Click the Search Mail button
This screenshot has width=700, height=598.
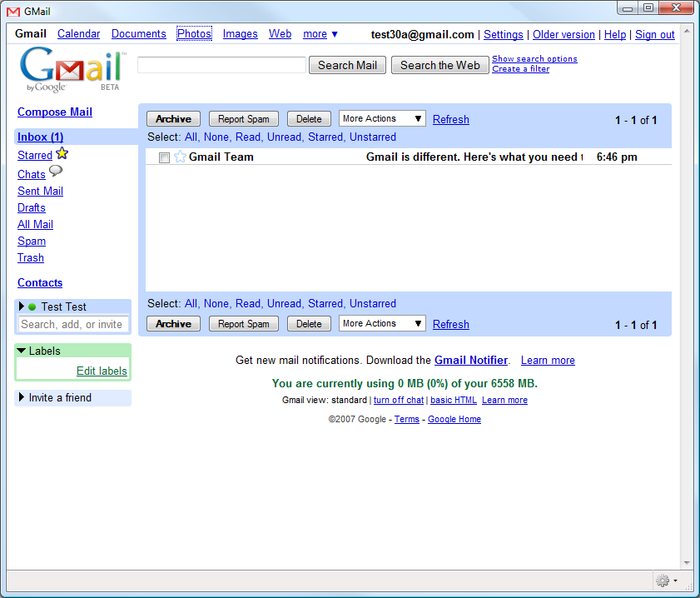click(347, 65)
